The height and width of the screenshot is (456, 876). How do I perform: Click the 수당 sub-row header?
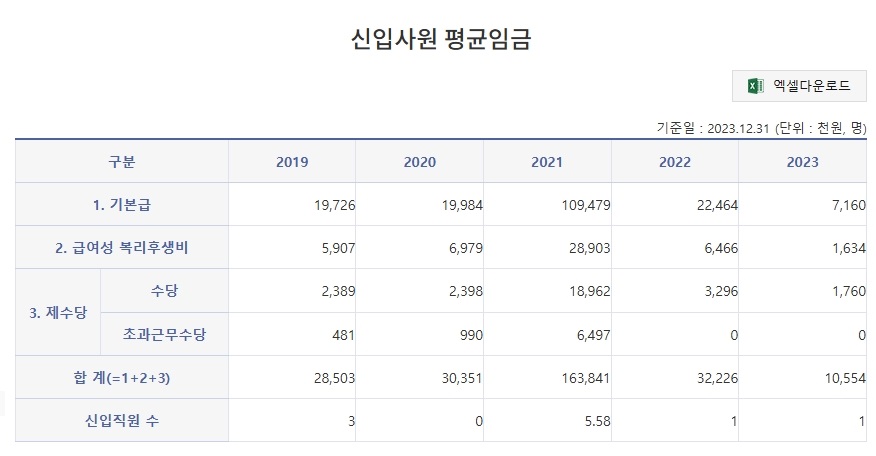point(164,291)
